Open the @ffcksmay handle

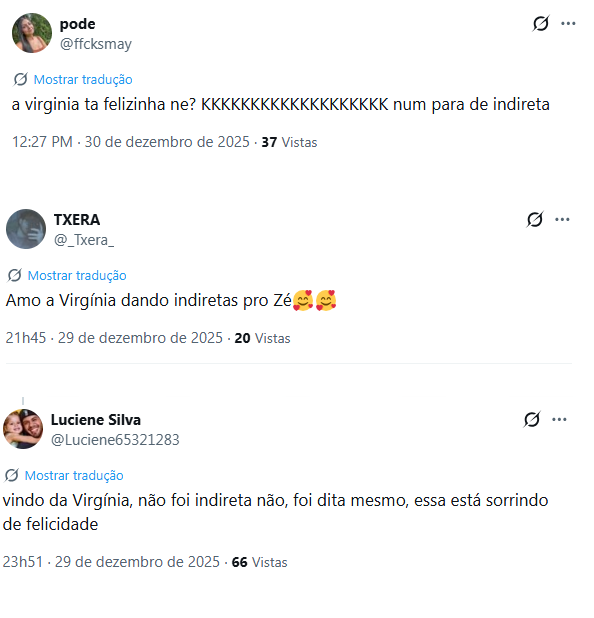click(x=96, y=44)
